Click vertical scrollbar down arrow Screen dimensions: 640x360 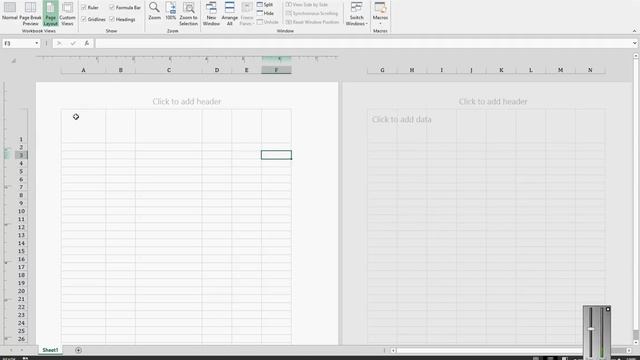tap(636, 343)
